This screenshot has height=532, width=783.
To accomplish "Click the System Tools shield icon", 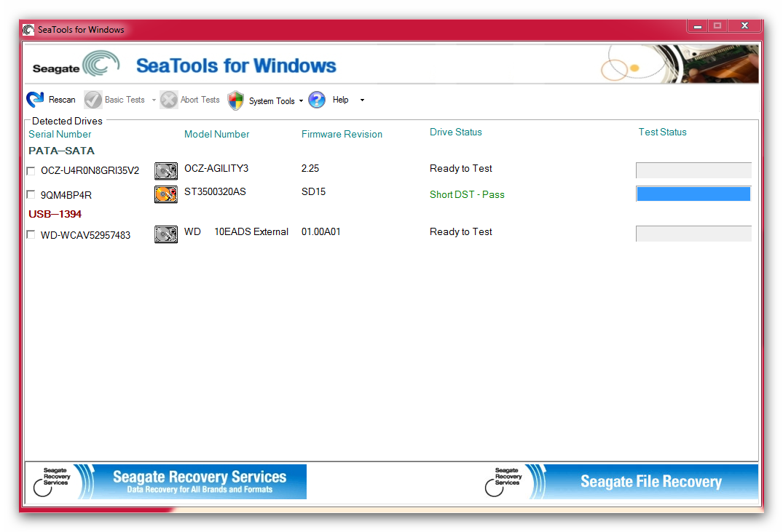I will point(236,100).
